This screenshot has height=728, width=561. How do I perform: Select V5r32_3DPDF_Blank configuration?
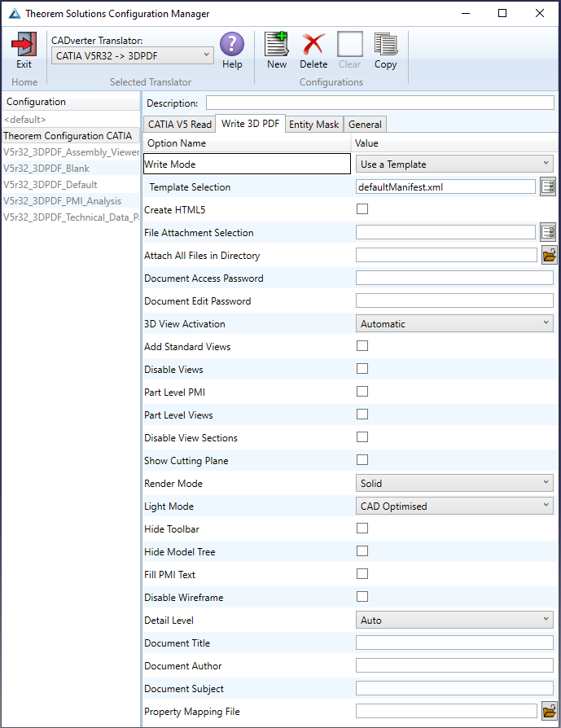(x=71, y=168)
